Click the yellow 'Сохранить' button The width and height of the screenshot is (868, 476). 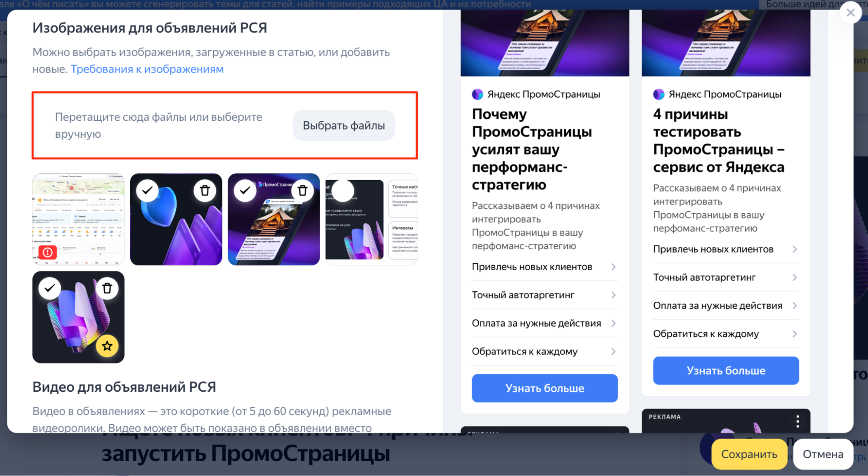point(749,454)
